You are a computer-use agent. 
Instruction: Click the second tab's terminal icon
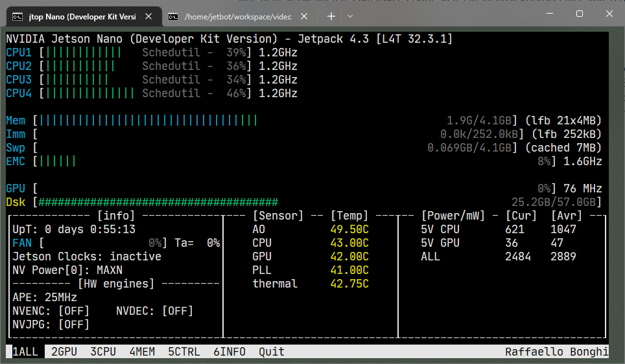point(173,17)
